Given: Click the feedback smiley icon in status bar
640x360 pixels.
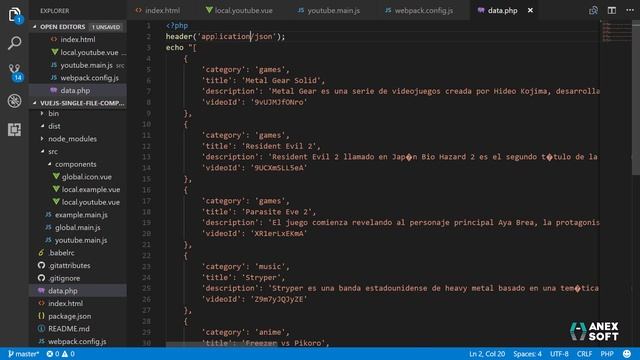Looking at the screenshot, I should [627, 353].
